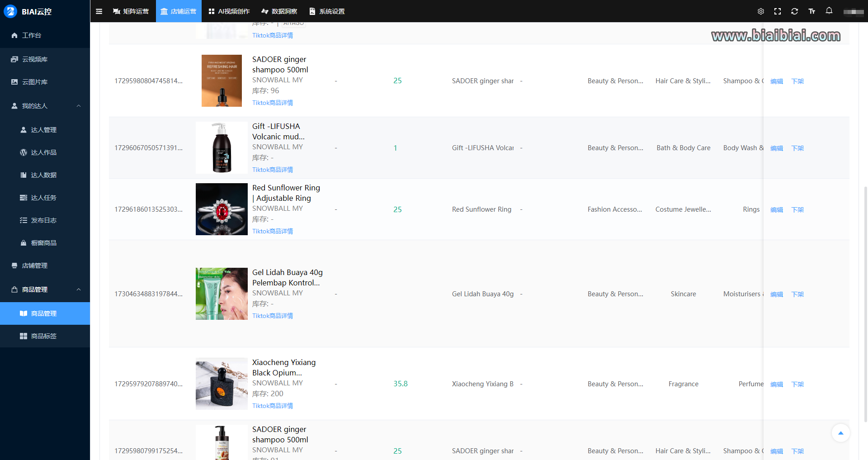Click the 达人作品 icon
868x460 pixels.
[x=24, y=152]
